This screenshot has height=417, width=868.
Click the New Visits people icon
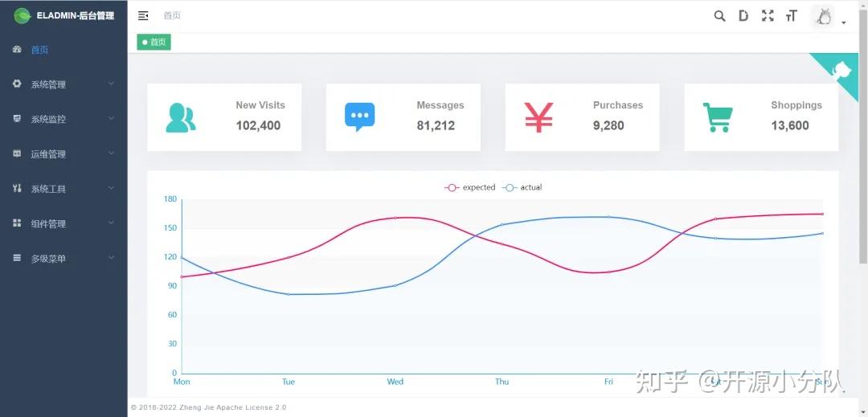coord(181,118)
